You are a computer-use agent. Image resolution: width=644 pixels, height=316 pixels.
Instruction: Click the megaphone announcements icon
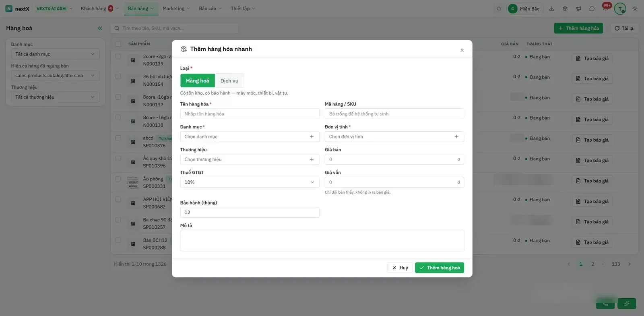tap(578, 8)
